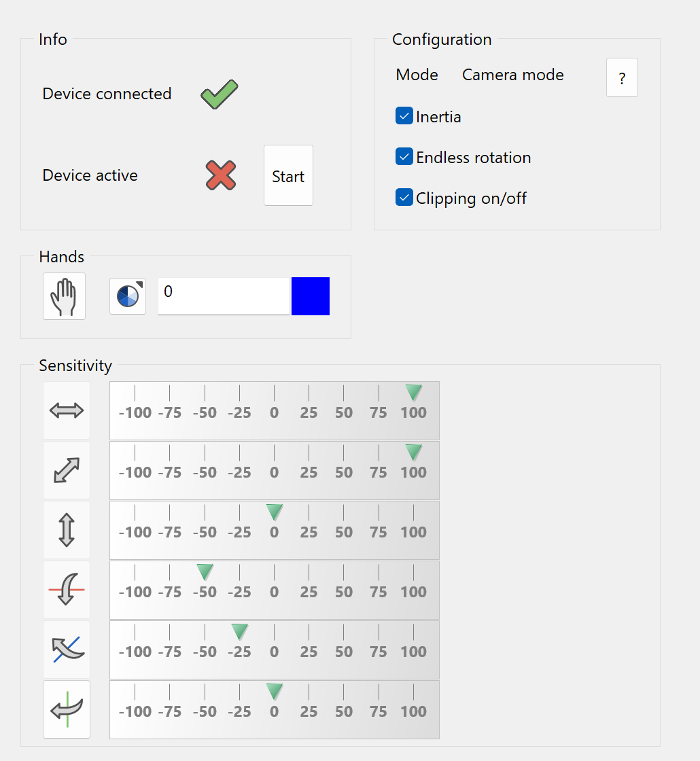Click the slider marker set near -50

pos(204,571)
